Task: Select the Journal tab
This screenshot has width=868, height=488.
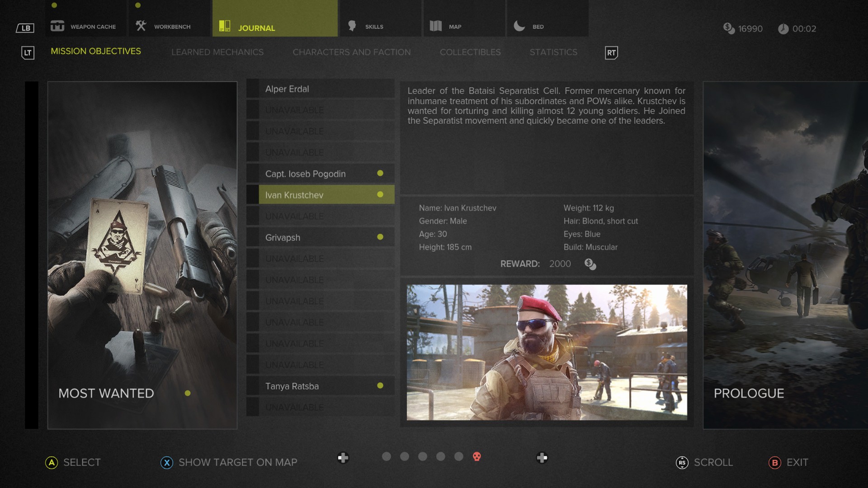Action: pyautogui.click(x=275, y=19)
